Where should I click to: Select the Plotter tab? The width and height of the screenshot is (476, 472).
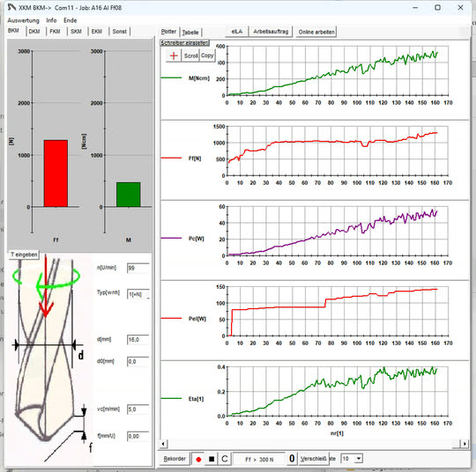tap(168, 32)
